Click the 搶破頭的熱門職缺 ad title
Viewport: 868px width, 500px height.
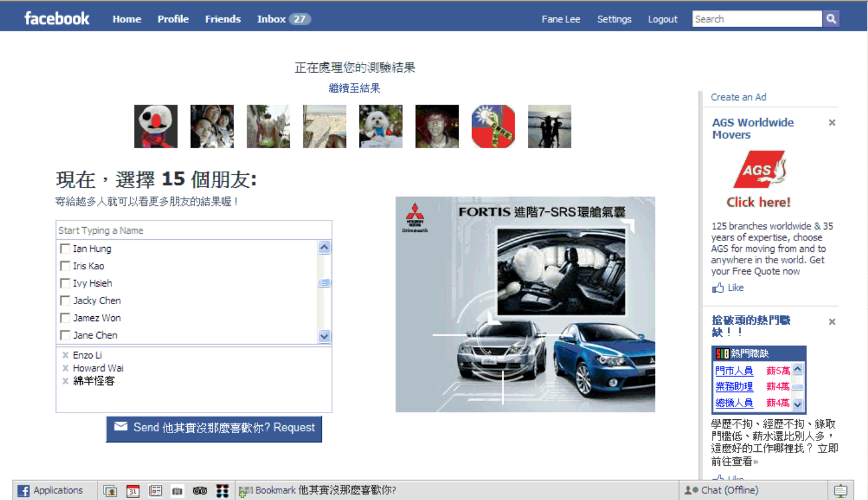click(751, 326)
